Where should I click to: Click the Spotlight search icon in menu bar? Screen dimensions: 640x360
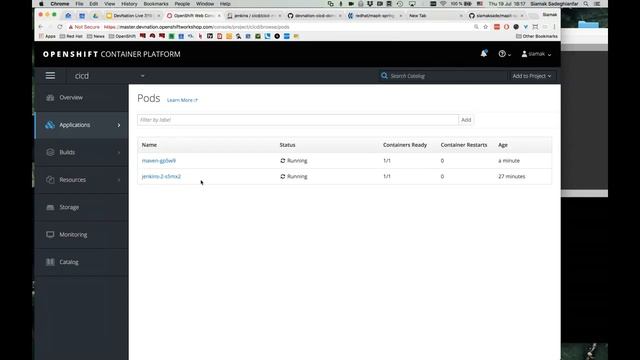pyautogui.click(x=586, y=4)
